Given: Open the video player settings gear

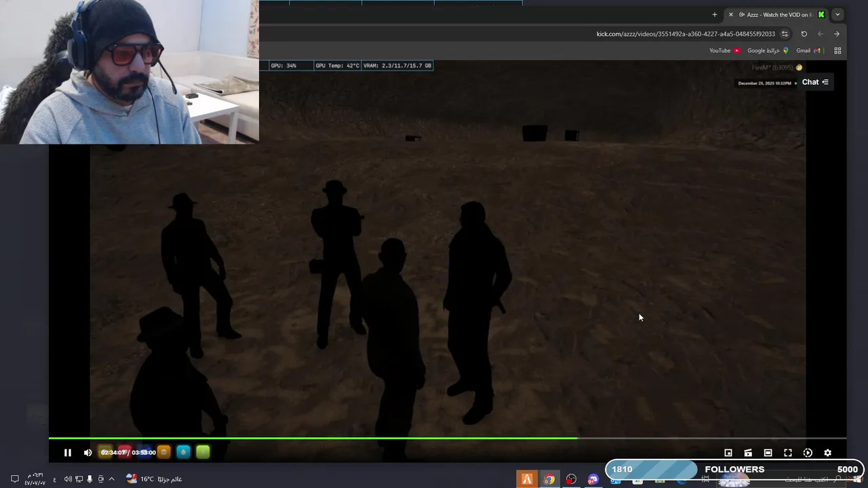Looking at the screenshot, I should [827, 453].
